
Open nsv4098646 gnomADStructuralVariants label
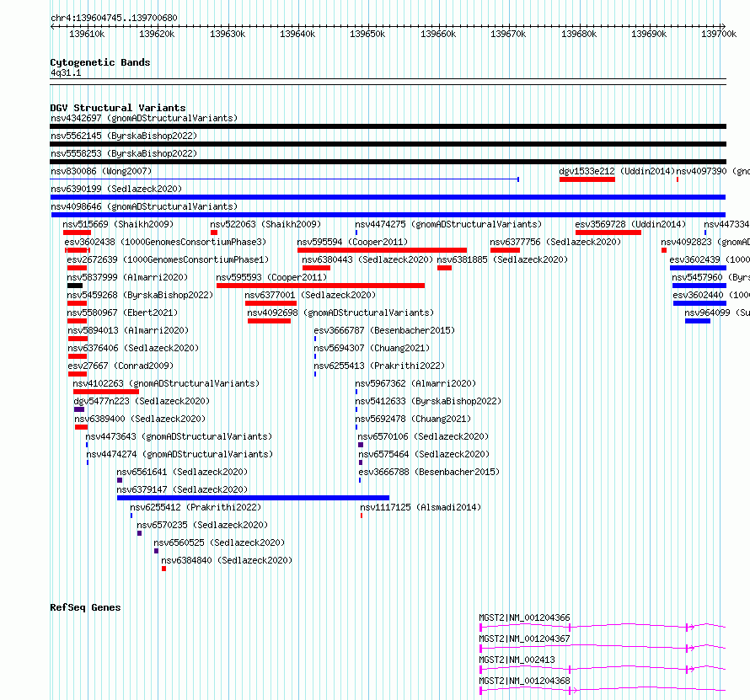[144, 206]
